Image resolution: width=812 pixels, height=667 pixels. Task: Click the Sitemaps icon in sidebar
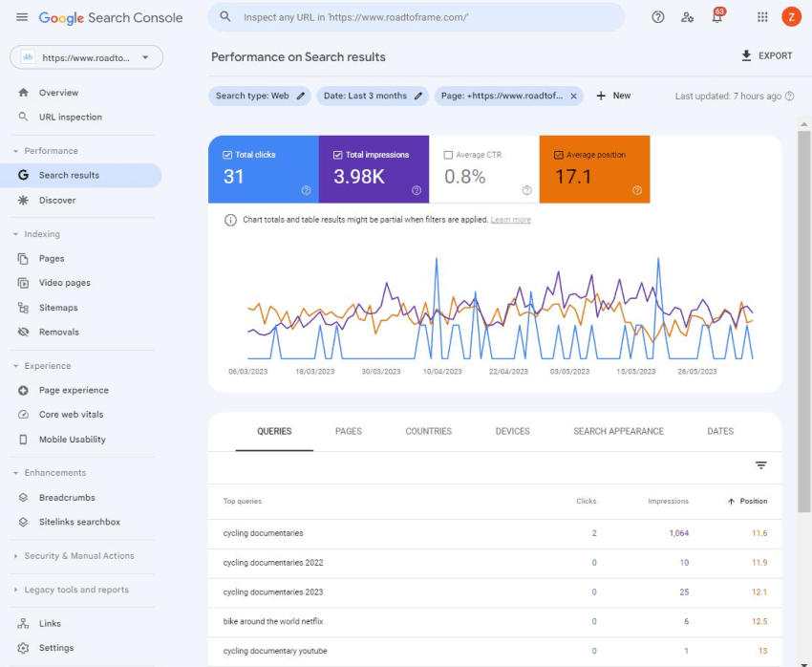[x=23, y=308]
